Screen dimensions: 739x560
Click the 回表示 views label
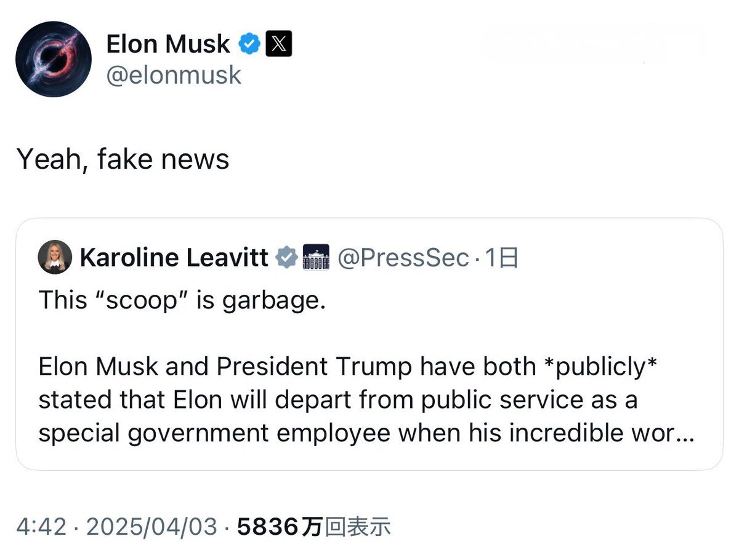point(357,527)
